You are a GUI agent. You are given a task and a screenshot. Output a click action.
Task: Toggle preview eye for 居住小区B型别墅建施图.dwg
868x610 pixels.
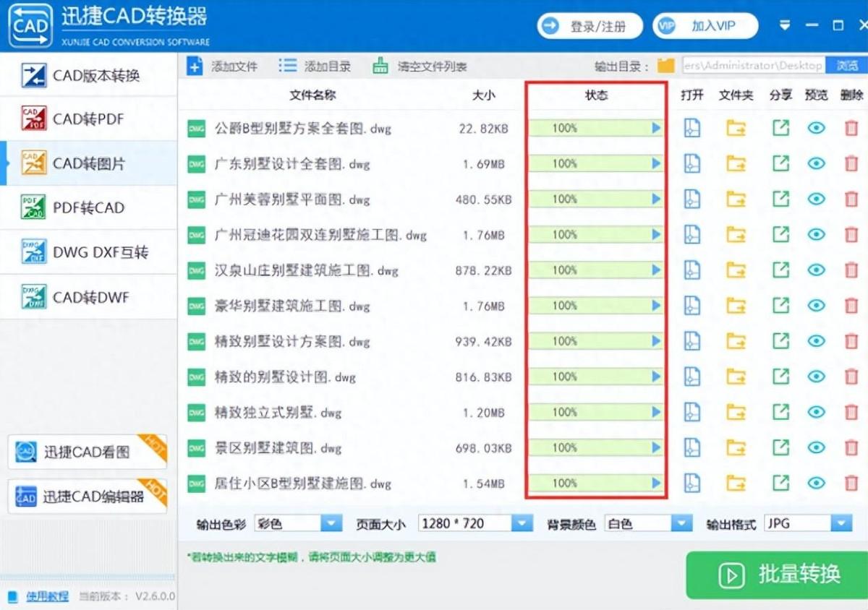click(817, 483)
